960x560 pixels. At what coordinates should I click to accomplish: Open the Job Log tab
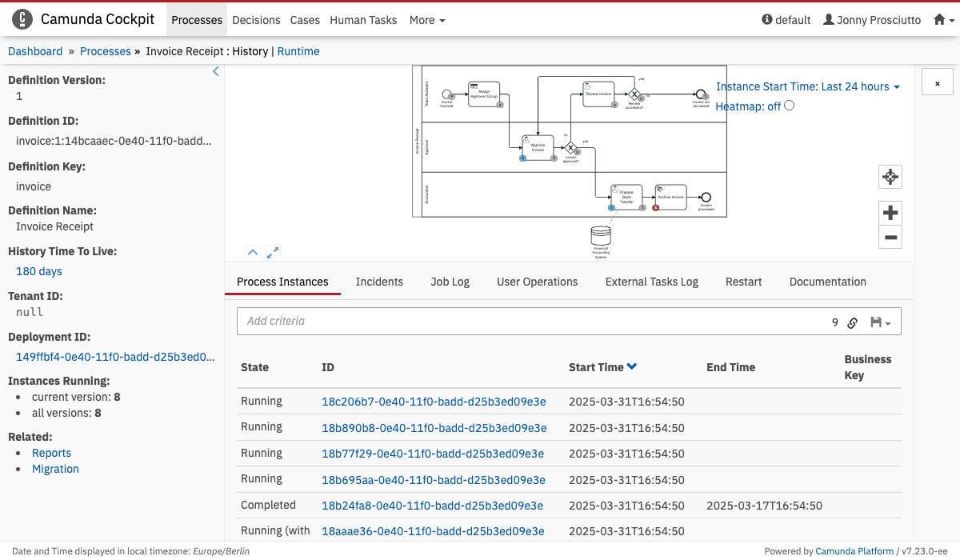pyautogui.click(x=450, y=282)
